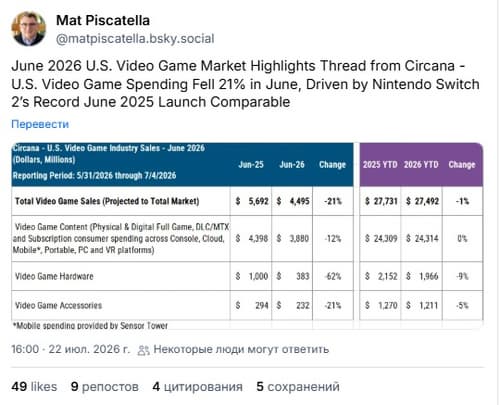Screen dimensions: 500x405
Task: Open the 16:00 22 июл. 2026 timestamp
Action: point(70,349)
